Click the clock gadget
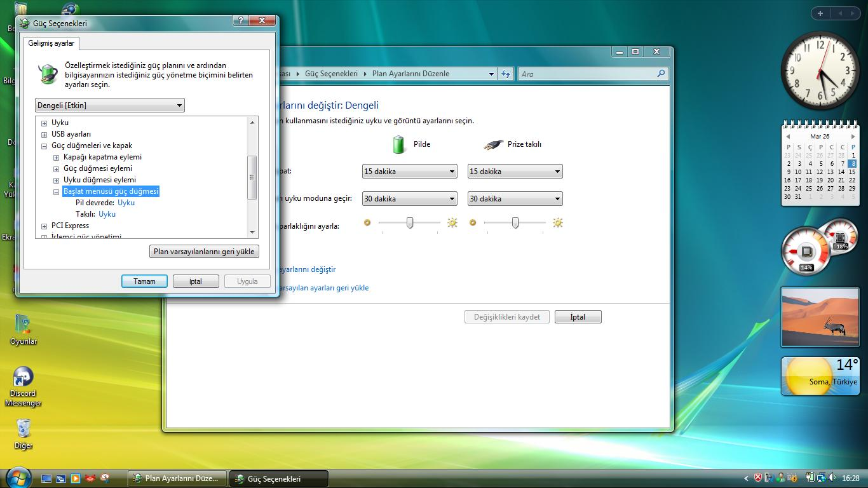 click(820, 71)
